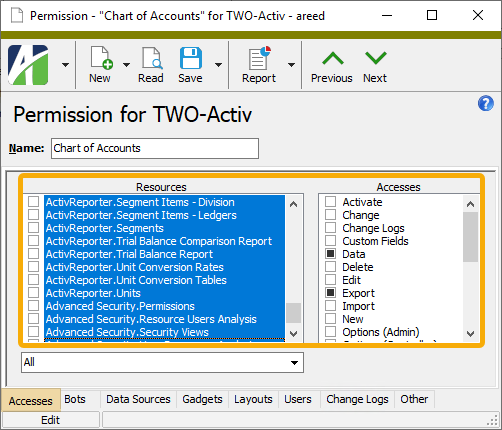This screenshot has height=430, width=502.
Task: Expand dropdown arrow beside application logo
Action: pos(66,65)
